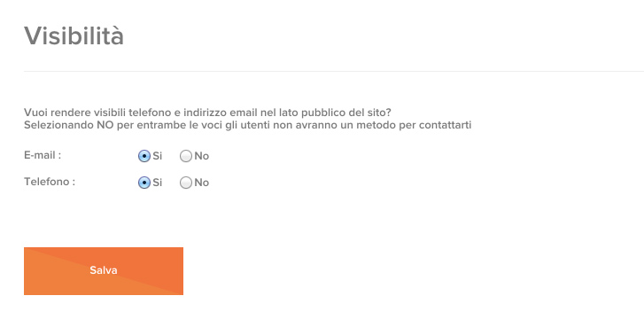
Task: Click the word "contattarti" ending the warning
Action: coord(446,125)
